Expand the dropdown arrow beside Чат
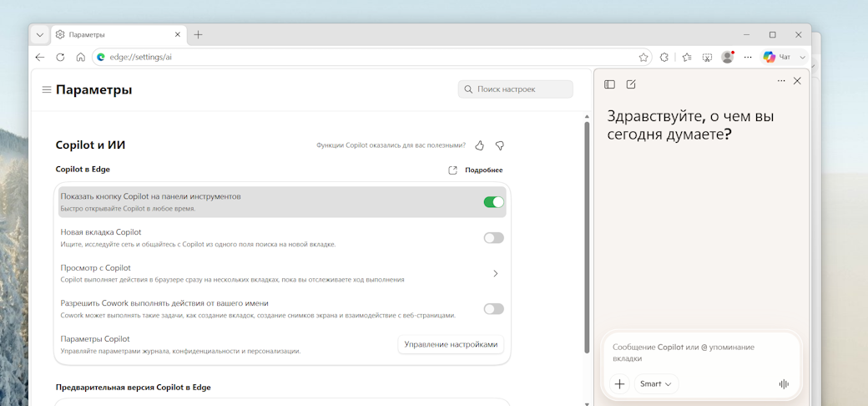The height and width of the screenshot is (406, 868). point(803,57)
